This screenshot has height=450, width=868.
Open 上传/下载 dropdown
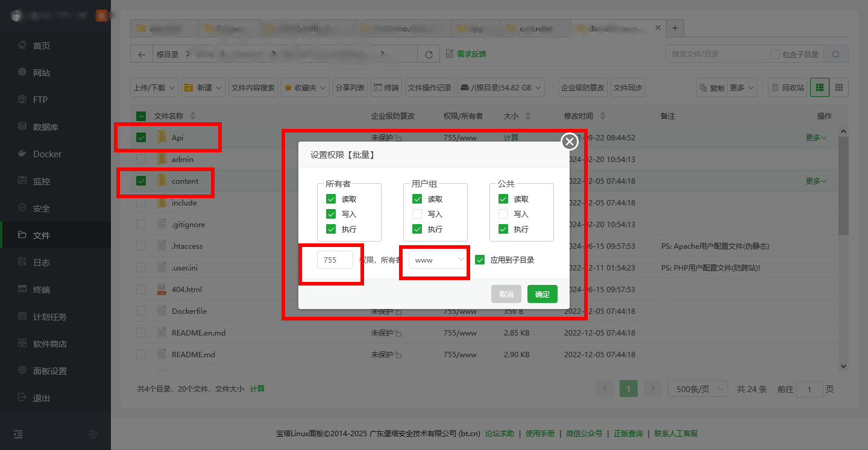pos(154,87)
